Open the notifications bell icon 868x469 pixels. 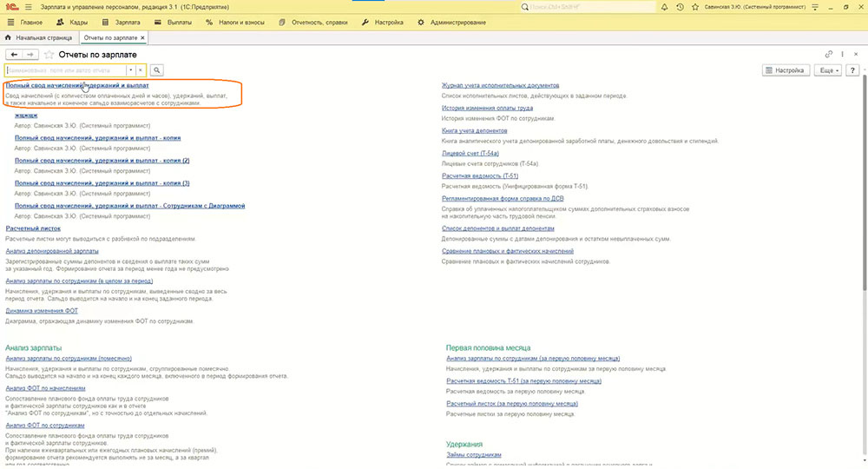pos(664,7)
